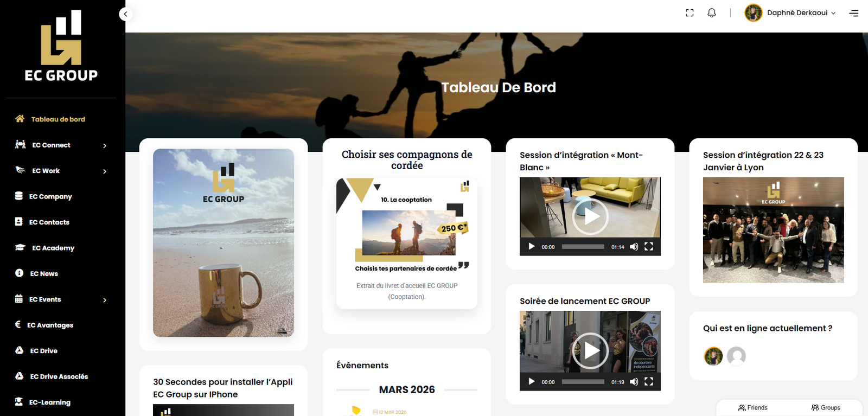Click Choisir ses compagnons de cordée heading
Image resolution: width=868 pixels, height=416 pixels.
click(407, 160)
